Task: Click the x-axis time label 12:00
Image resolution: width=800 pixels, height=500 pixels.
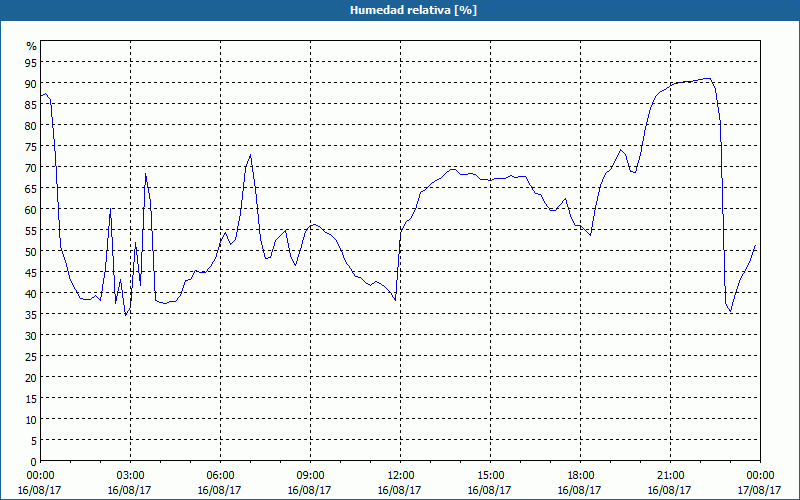Action: pyautogui.click(x=401, y=476)
